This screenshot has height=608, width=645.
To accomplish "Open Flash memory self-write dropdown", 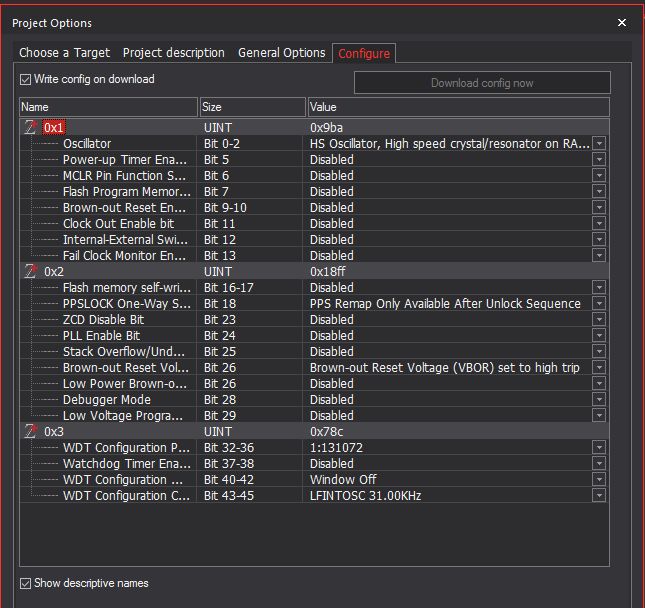I will 599,288.
